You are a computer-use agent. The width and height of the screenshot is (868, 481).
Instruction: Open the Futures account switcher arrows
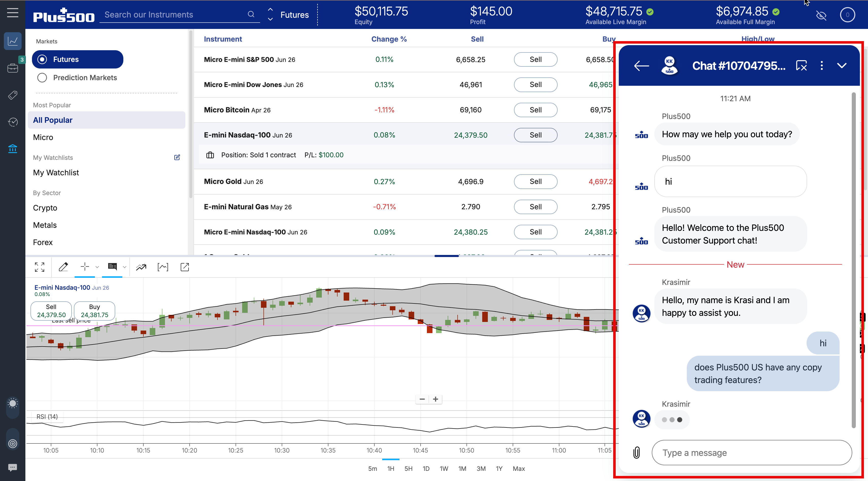tap(270, 14)
